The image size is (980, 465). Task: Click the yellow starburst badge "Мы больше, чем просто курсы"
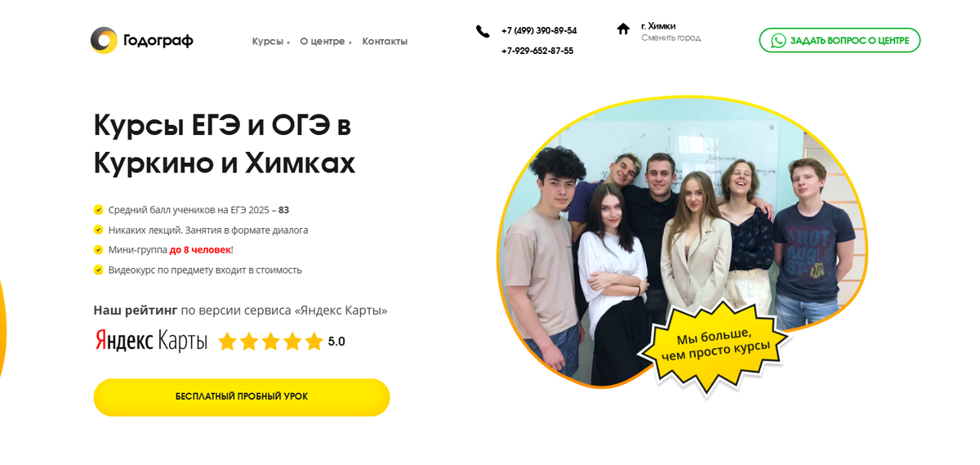[715, 345]
